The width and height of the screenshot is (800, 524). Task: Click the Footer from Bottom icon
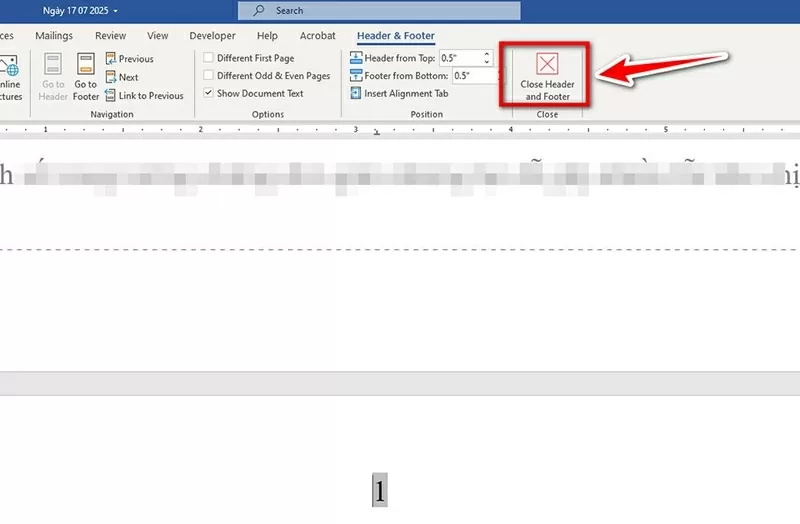[356, 76]
